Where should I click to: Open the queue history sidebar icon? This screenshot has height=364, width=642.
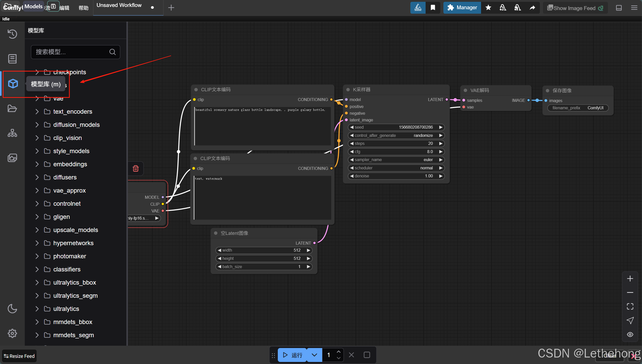click(x=12, y=34)
